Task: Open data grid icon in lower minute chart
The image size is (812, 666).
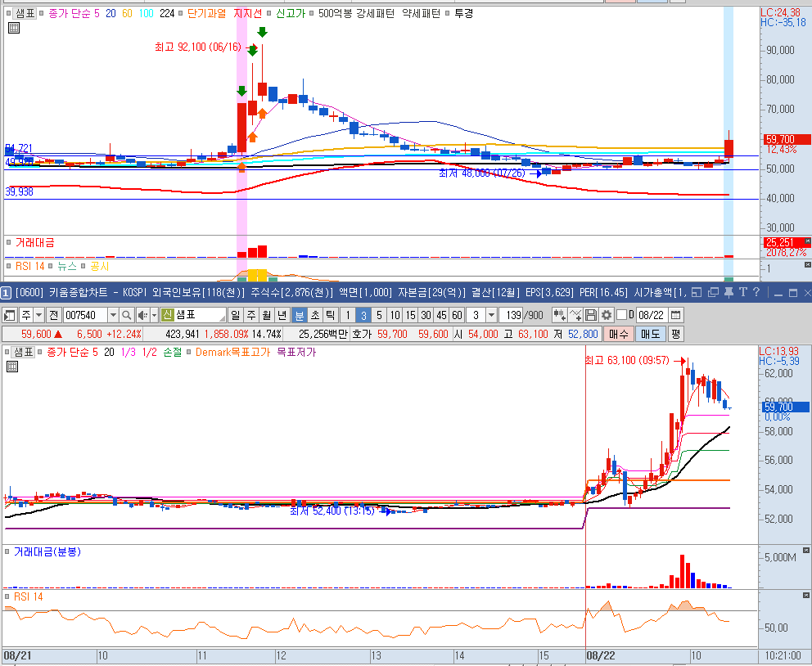Action: [12, 367]
